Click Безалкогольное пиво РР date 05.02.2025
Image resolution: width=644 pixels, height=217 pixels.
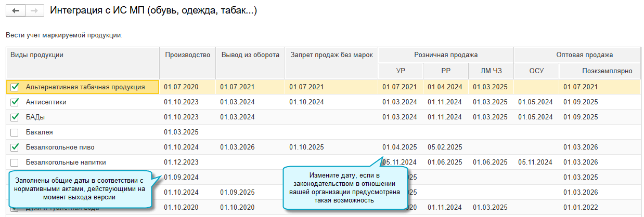(445, 147)
